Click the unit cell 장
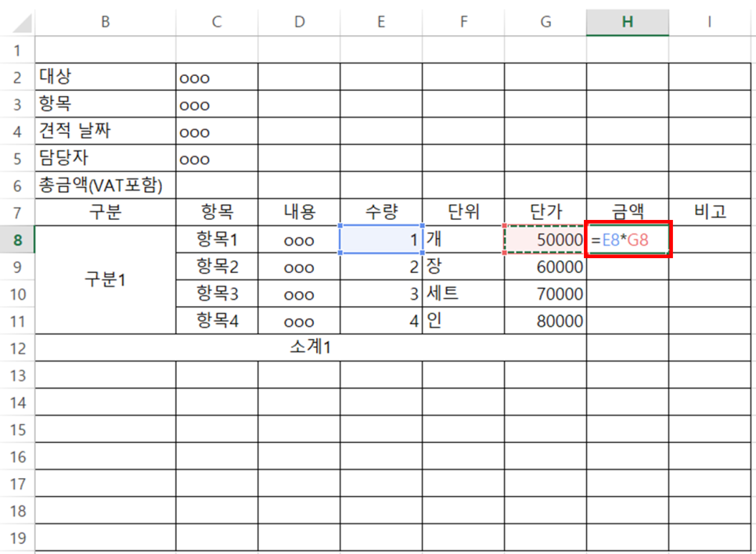 tap(463, 266)
